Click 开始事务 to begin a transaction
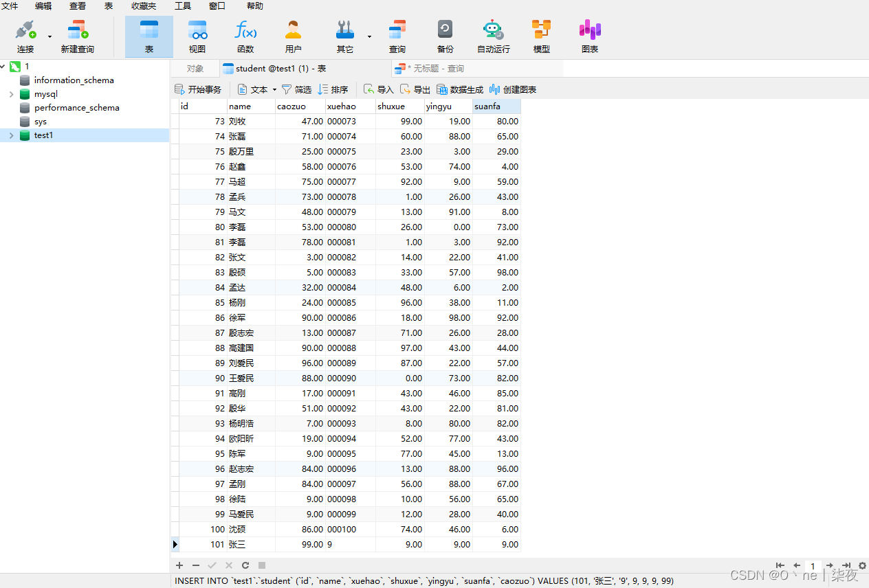The image size is (869, 588). pyautogui.click(x=199, y=89)
